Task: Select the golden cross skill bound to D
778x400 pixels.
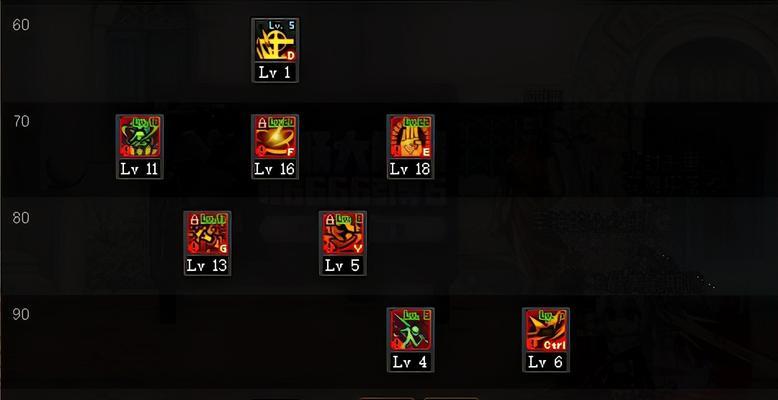Action: [x=275, y=41]
